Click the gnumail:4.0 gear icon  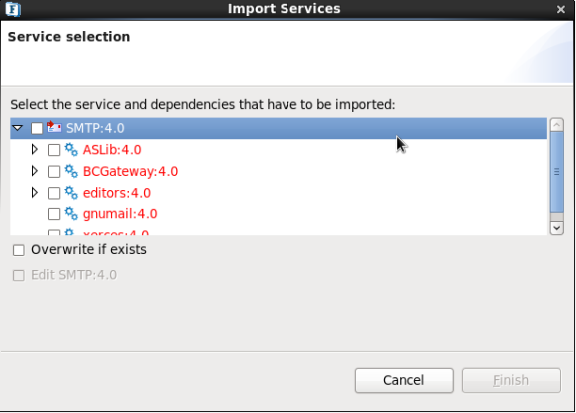[71, 213]
